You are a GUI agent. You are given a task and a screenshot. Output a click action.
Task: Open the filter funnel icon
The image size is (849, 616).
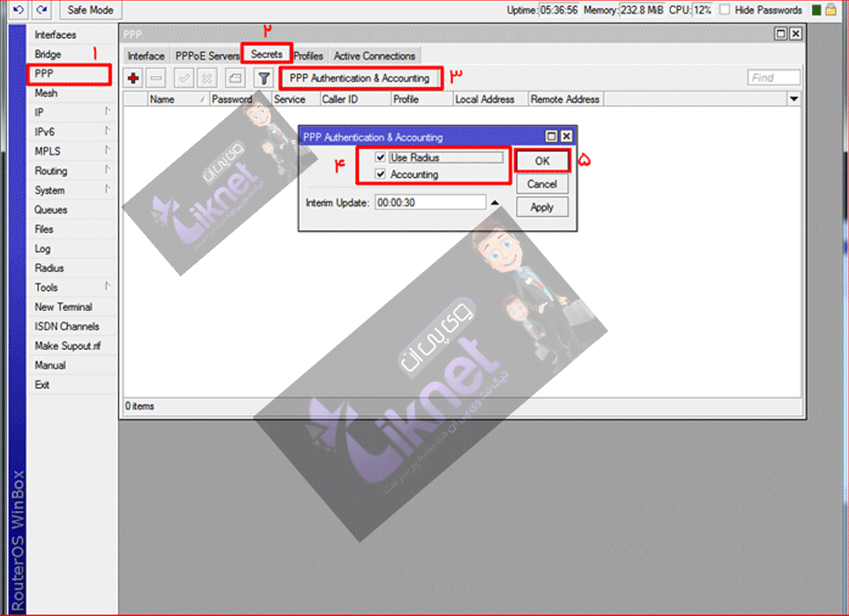pyautogui.click(x=263, y=78)
